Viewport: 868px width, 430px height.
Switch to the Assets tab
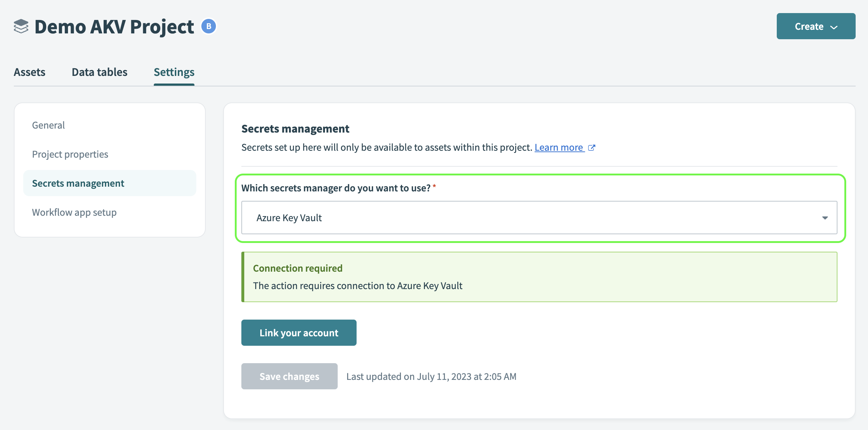29,72
